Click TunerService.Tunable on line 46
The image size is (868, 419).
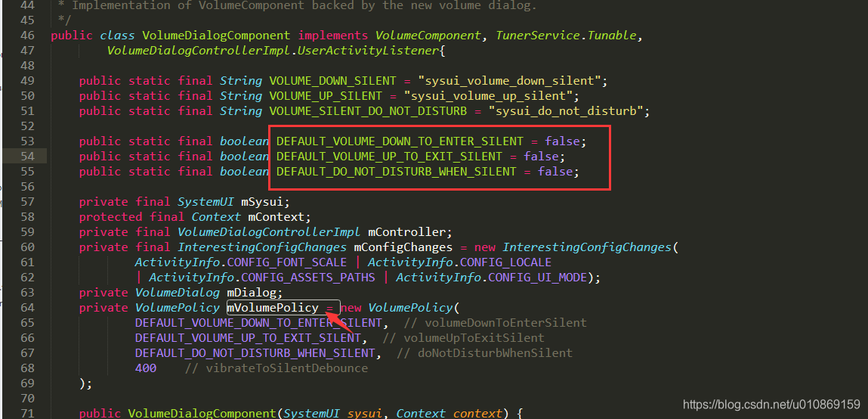click(x=566, y=36)
